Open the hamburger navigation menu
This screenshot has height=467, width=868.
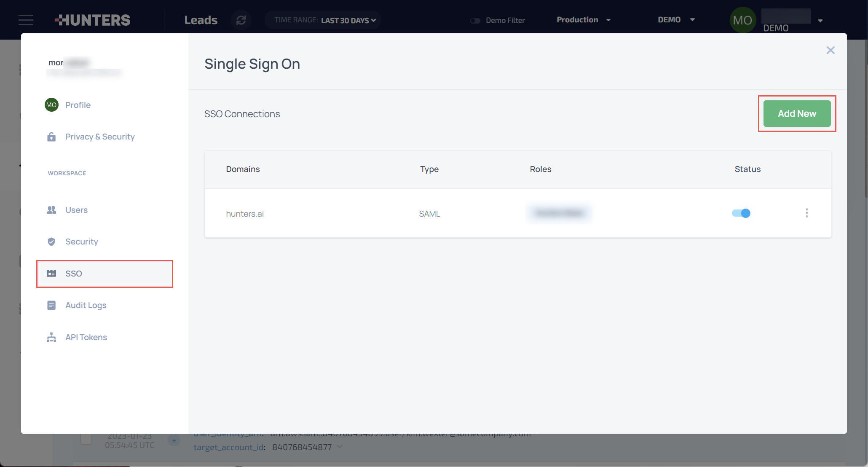click(26, 20)
